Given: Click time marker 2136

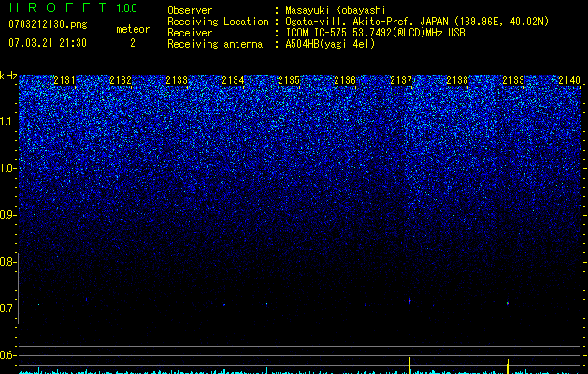Looking at the screenshot, I should [x=345, y=80].
